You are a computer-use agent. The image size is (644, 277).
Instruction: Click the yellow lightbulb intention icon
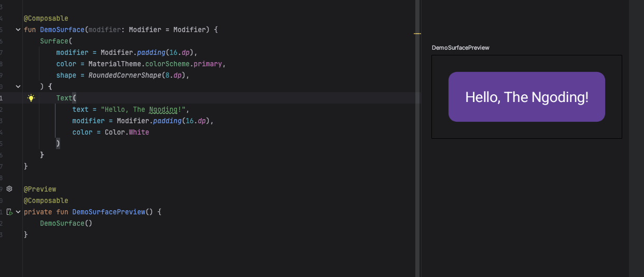click(x=31, y=98)
